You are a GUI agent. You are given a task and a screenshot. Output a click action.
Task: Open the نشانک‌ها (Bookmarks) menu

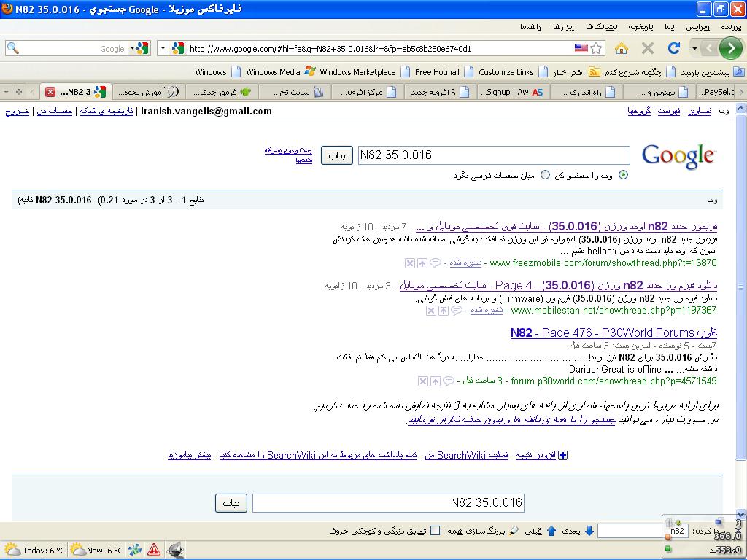(x=601, y=27)
